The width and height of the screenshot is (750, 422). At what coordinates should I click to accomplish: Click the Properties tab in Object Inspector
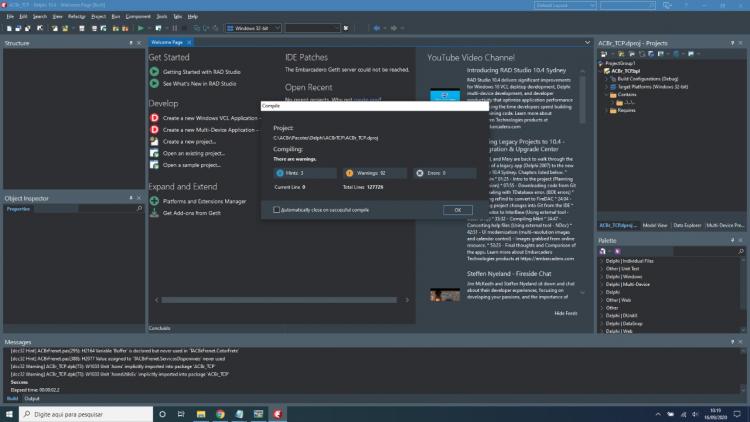coord(18,209)
